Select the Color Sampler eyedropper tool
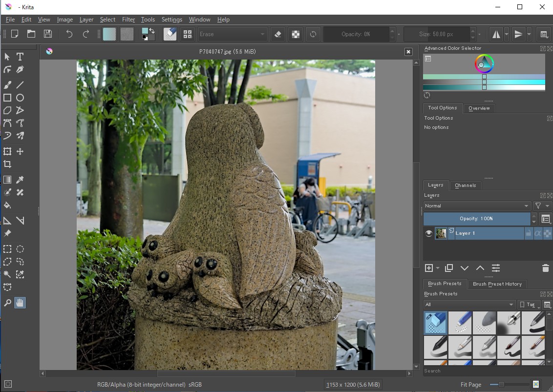Viewport: 553px width, 392px height. (x=20, y=180)
